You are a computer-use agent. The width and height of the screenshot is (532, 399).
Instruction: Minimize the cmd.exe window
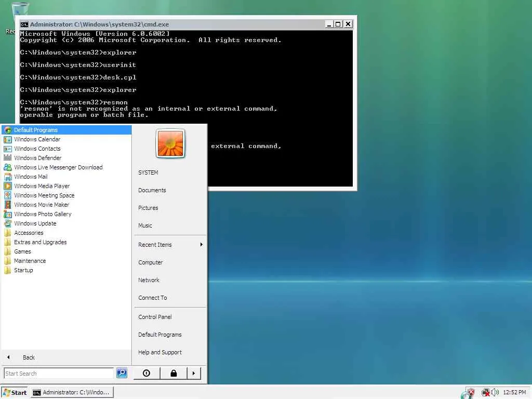pyautogui.click(x=329, y=24)
